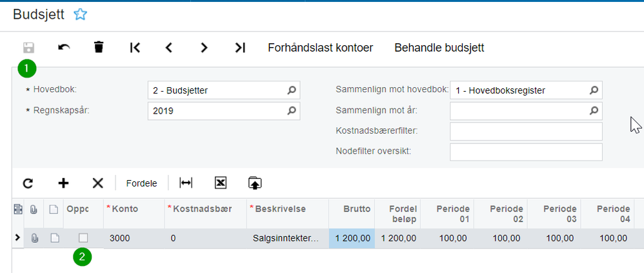This screenshot has height=273, width=644.
Task: Jump to last record icon
Action: (x=239, y=47)
